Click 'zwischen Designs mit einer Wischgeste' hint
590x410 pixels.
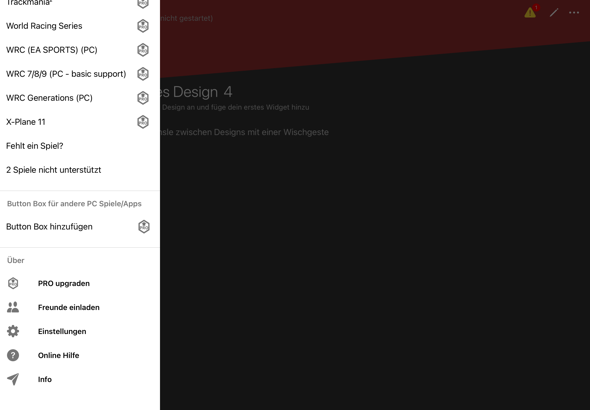(252, 132)
